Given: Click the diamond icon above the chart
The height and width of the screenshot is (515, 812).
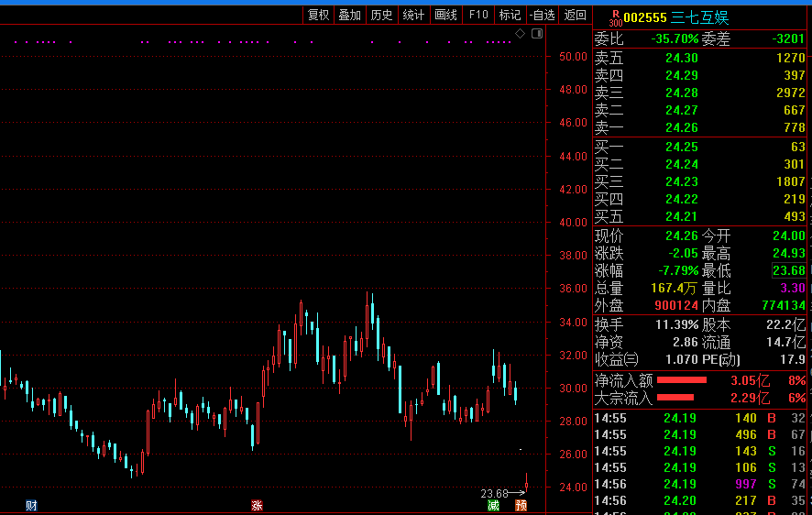Looking at the screenshot, I should (x=520, y=34).
